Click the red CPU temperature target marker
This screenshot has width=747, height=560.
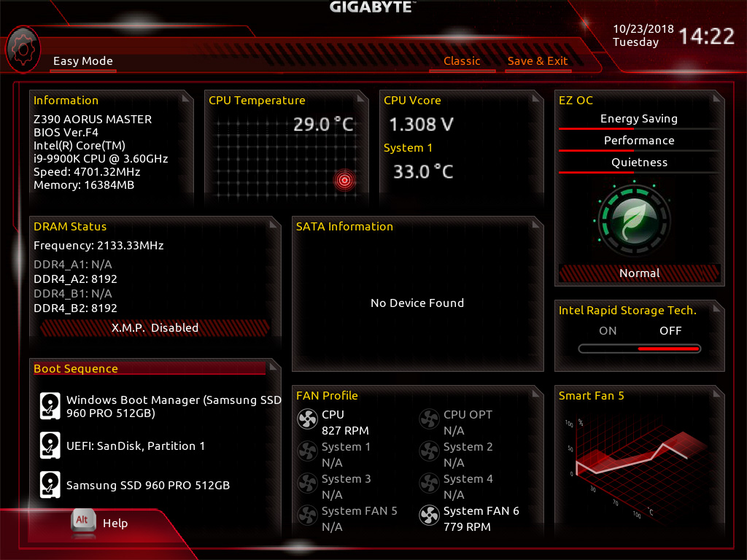pyautogui.click(x=344, y=180)
